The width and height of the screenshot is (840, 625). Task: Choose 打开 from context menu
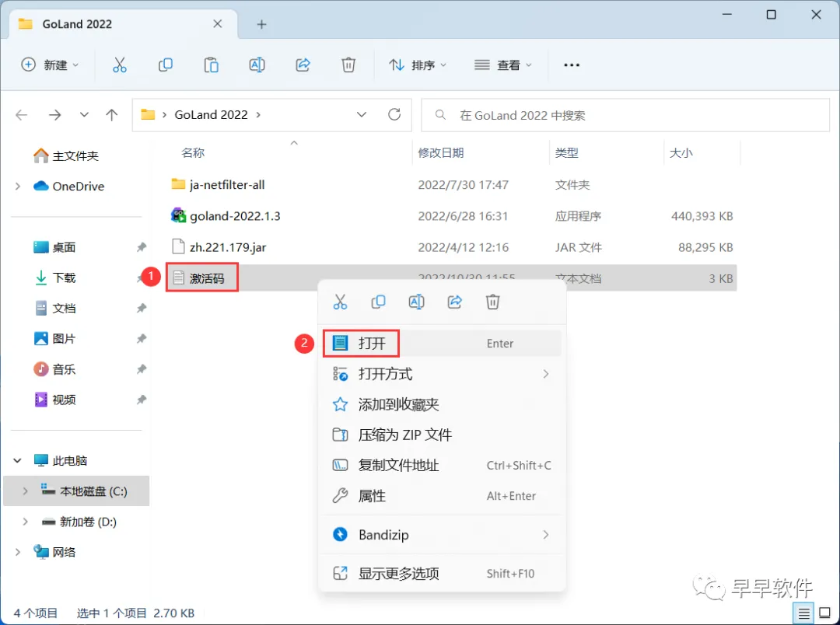coord(443,344)
